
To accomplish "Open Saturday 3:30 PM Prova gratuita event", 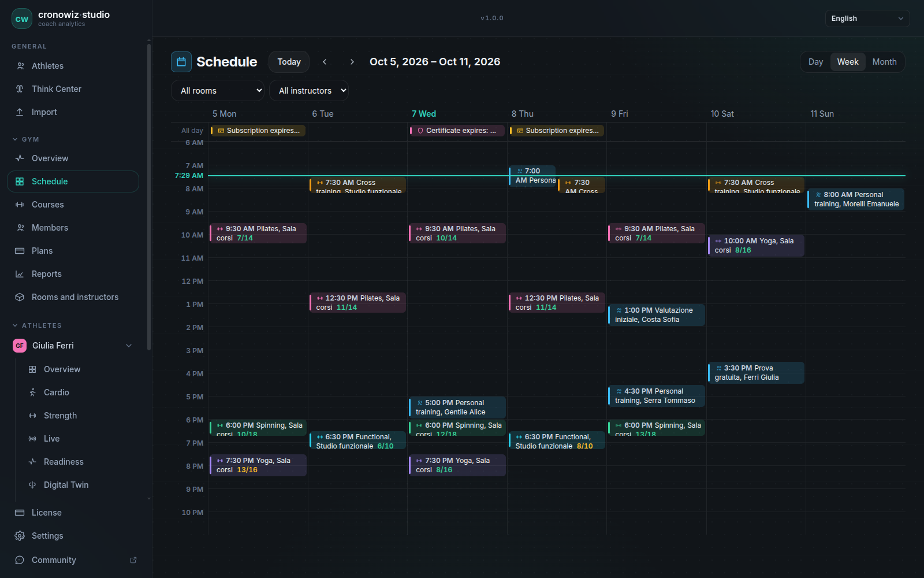I will (756, 373).
